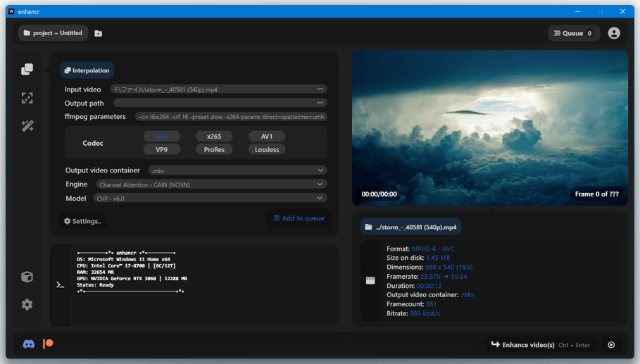The image size is (640, 364).
Task: Select the x264 codec
Action: [x=162, y=137]
